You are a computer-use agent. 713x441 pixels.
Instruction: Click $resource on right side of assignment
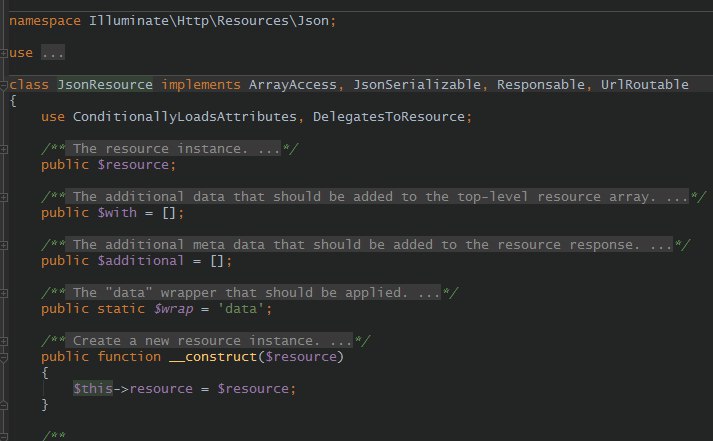(x=253, y=389)
